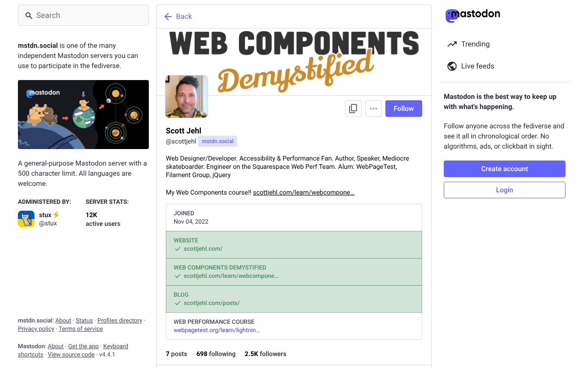This screenshot has height=368, width=588.
Task: Follow Scott Jehl
Action: pyautogui.click(x=403, y=109)
